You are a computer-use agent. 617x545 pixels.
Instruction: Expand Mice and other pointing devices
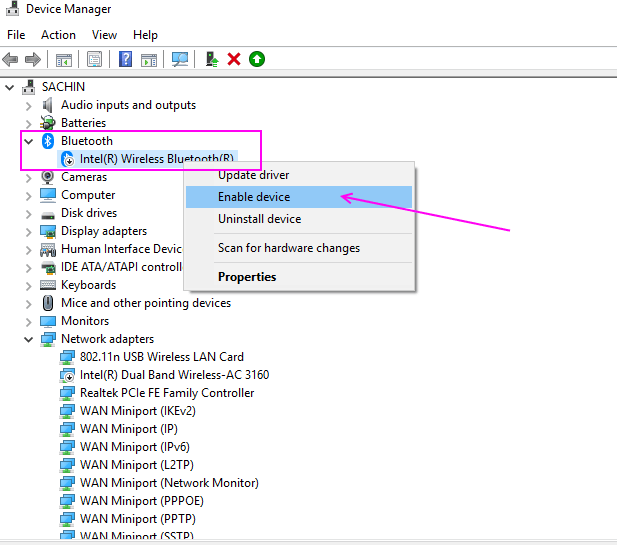[28, 304]
